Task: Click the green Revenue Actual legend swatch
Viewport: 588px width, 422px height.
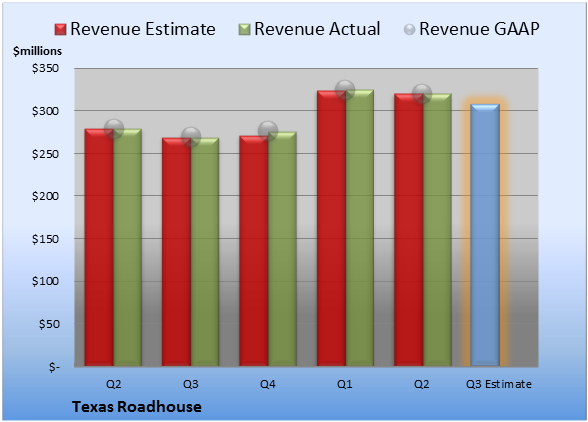Action: [x=244, y=30]
